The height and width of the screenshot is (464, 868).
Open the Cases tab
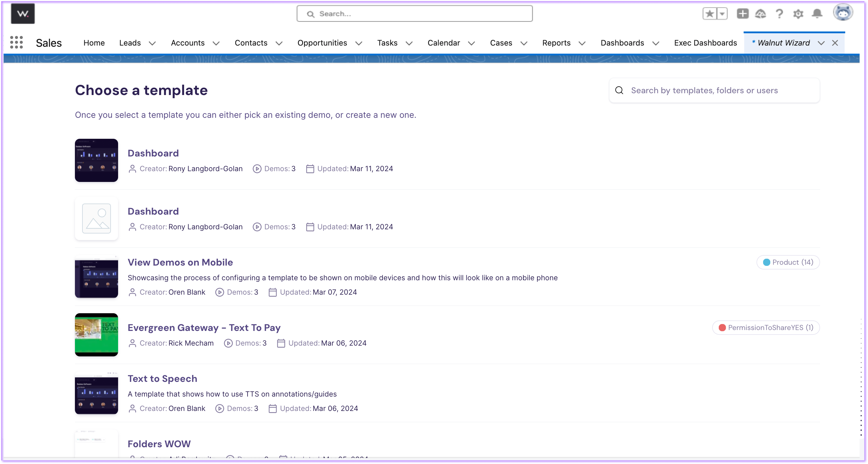[x=501, y=43]
